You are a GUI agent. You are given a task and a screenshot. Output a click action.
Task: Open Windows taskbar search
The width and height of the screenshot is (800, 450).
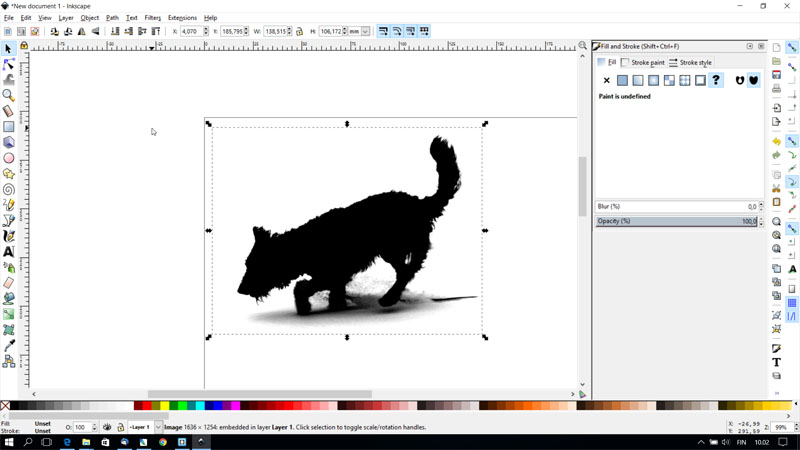(28, 442)
